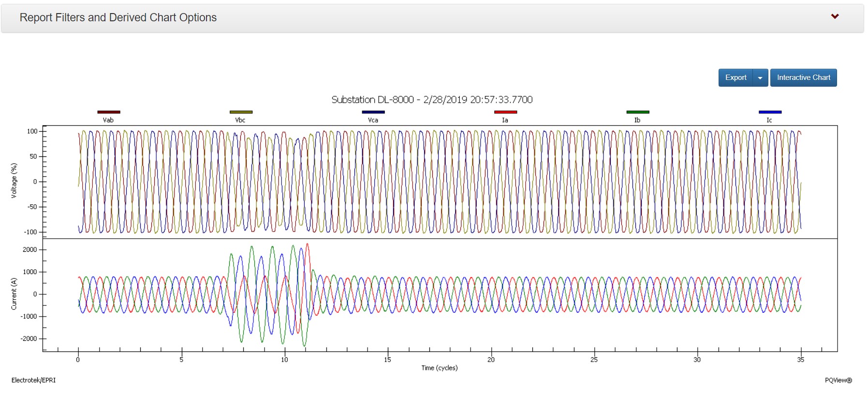Screen dimensions: 868x397
Task: Click the Voltage (%) axis label
Action: coord(14,181)
